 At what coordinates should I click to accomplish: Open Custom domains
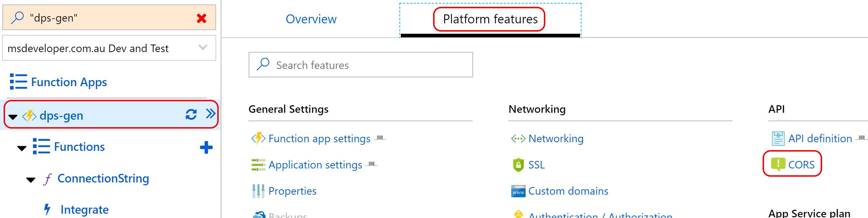pos(568,191)
